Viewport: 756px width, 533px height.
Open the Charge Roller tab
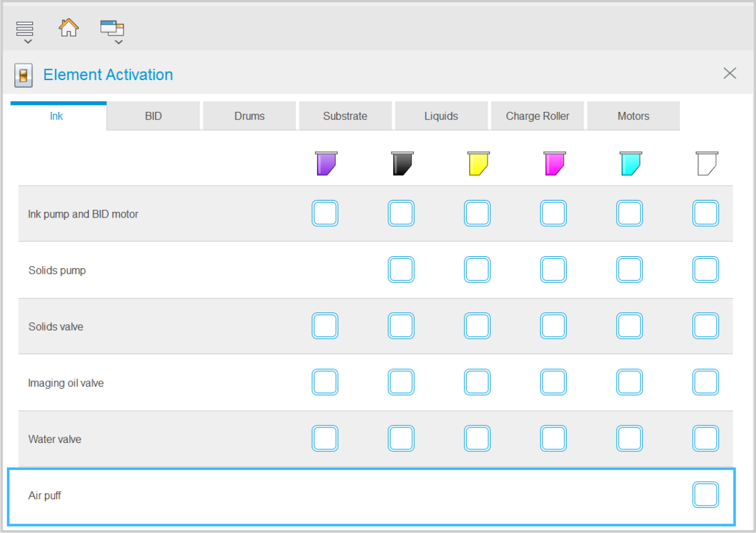tap(538, 116)
